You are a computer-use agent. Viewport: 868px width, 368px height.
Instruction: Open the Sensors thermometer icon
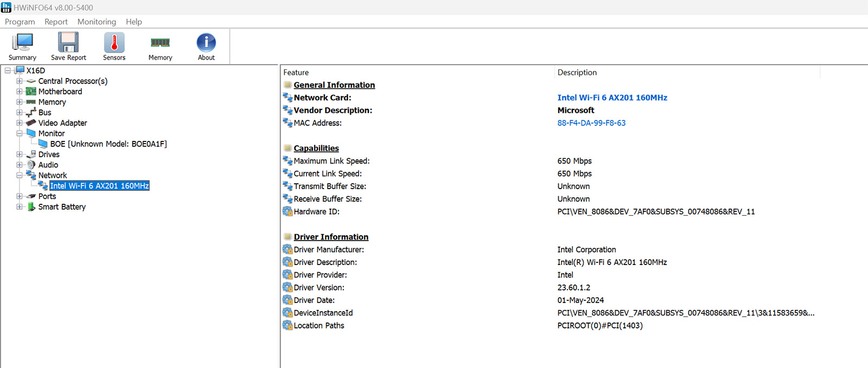tap(114, 42)
